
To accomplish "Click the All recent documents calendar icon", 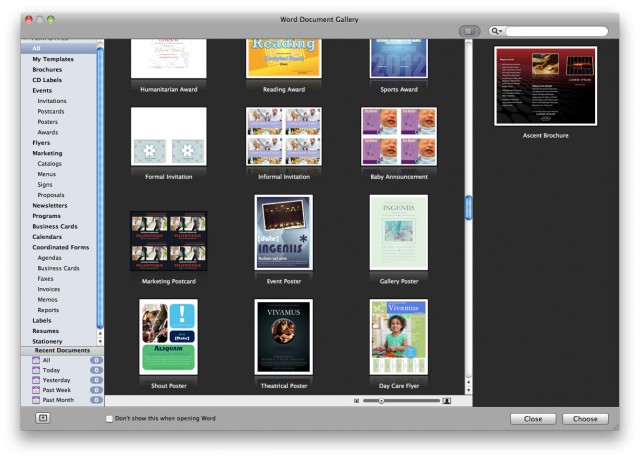I will (x=36, y=360).
